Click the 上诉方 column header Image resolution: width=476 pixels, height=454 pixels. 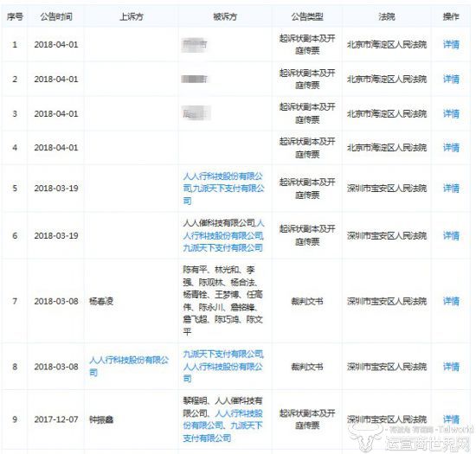132,16
